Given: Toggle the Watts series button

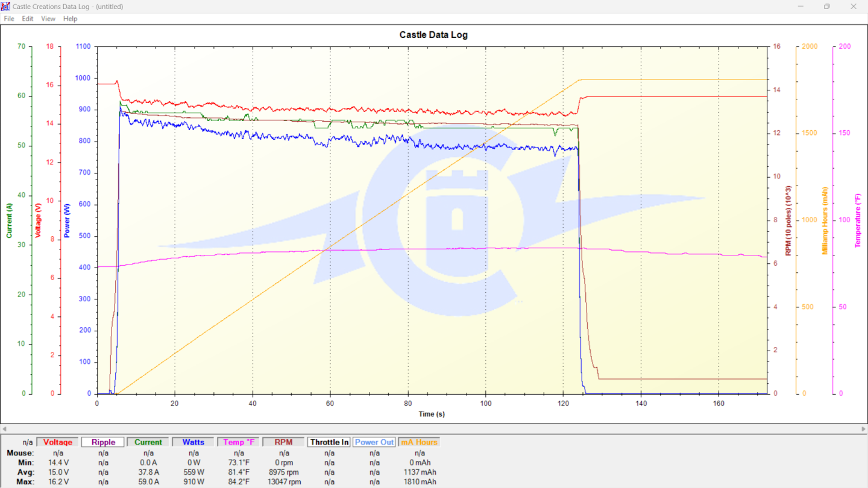Looking at the screenshot, I should [193, 442].
